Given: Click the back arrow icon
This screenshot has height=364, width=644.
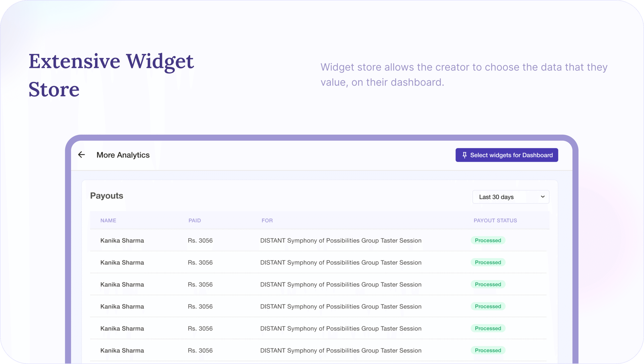Looking at the screenshot, I should point(82,155).
